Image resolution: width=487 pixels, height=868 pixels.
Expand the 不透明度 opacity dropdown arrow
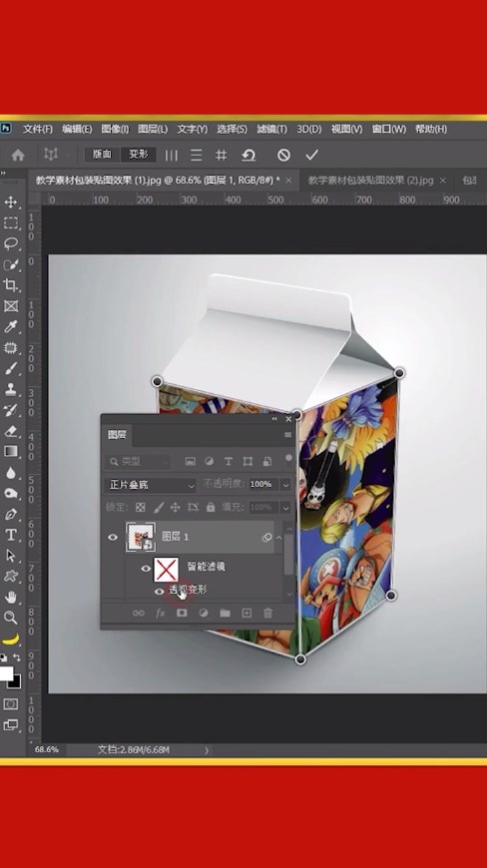tap(285, 485)
